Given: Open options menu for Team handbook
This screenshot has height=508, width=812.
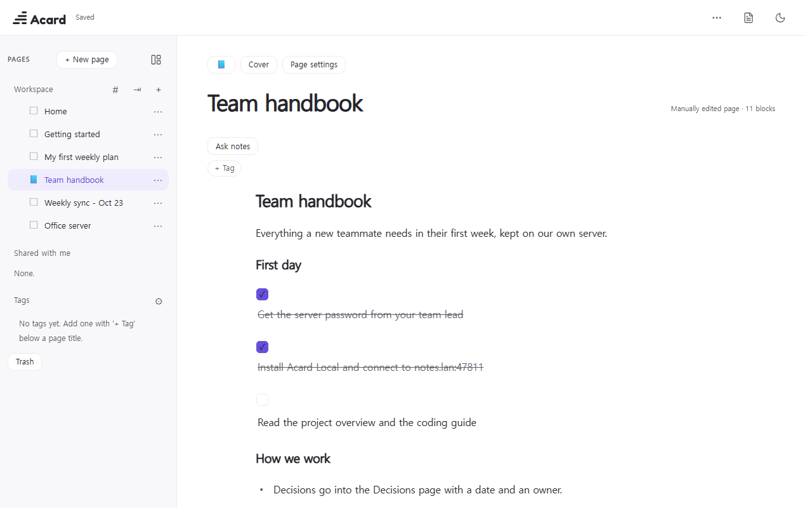Looking at the screenshot, I should point(158,180).
